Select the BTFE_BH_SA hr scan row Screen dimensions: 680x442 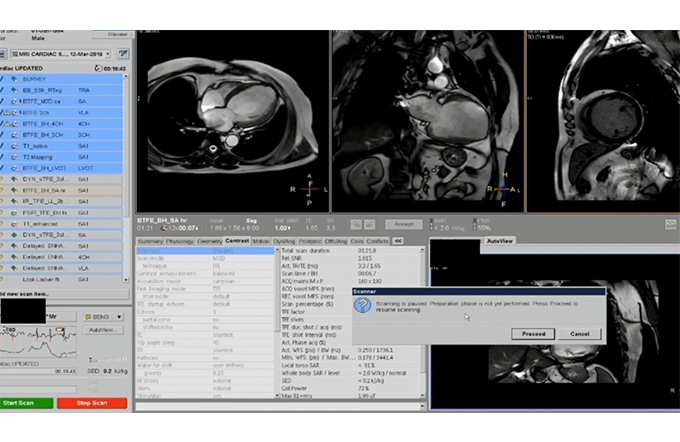click(x=62, y=190)
